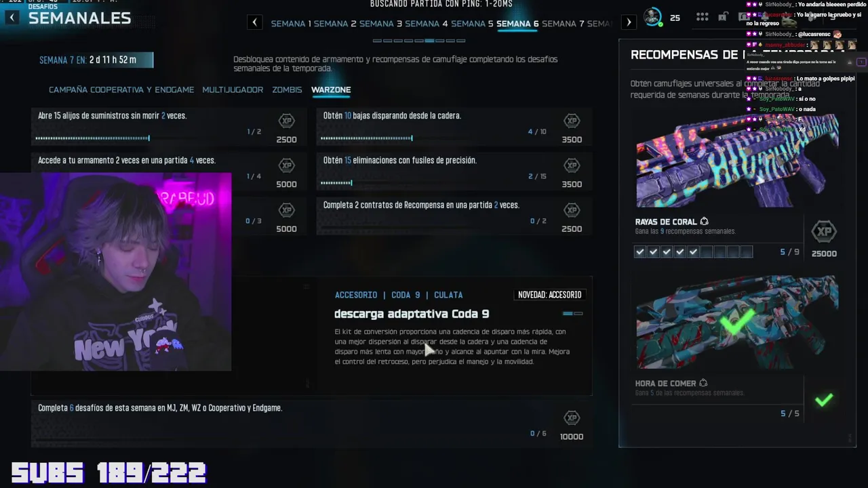
Task: Click XP icon of Recompensa contracts challenge
Action: coord(572,211)
